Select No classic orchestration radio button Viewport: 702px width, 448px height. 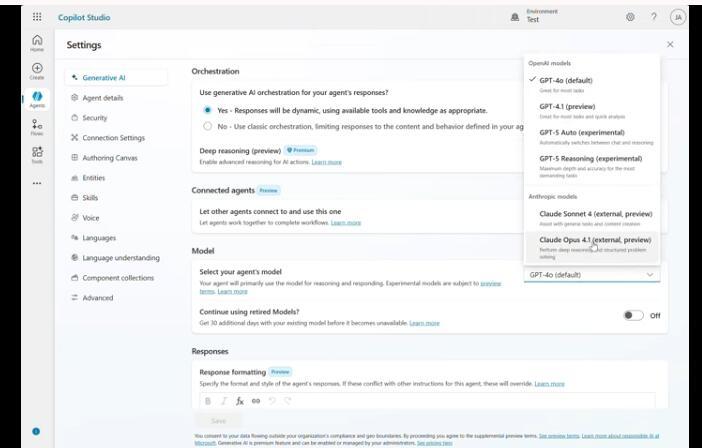click(x=207, y=126)
